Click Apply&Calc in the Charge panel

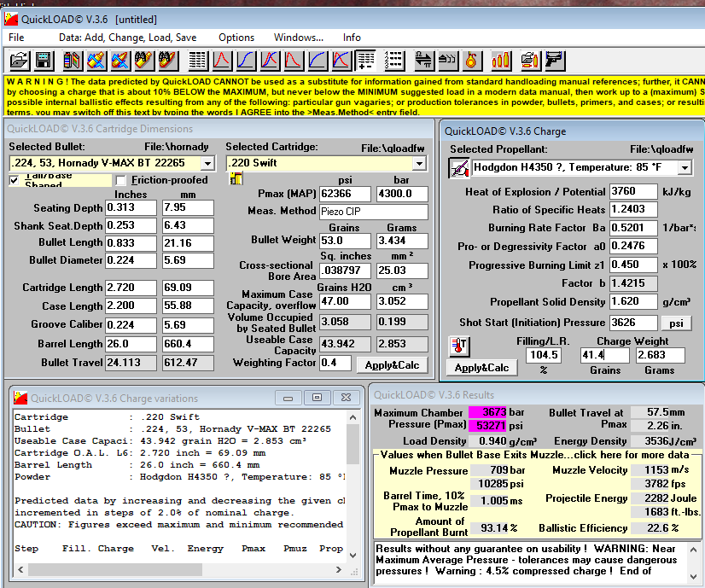[x=482, y=368]
